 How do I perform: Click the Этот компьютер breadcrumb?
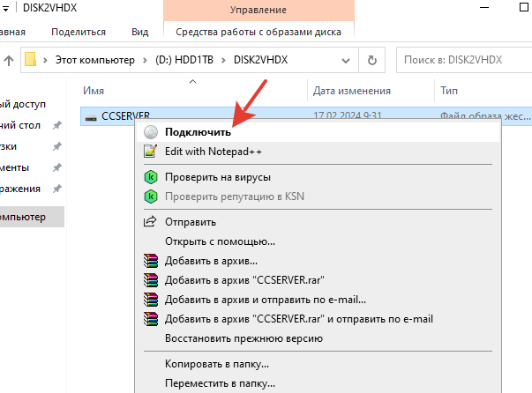(x=95, y=60)
